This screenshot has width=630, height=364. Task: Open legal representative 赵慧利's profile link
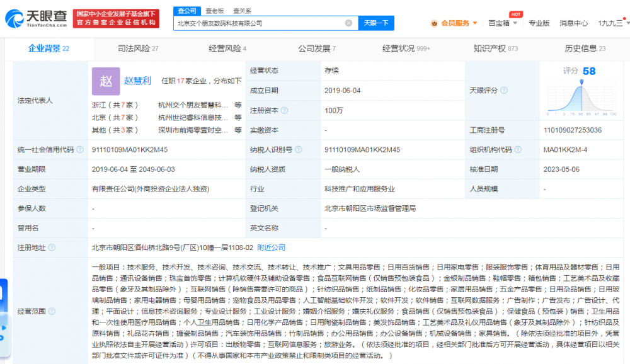(137, 81)
